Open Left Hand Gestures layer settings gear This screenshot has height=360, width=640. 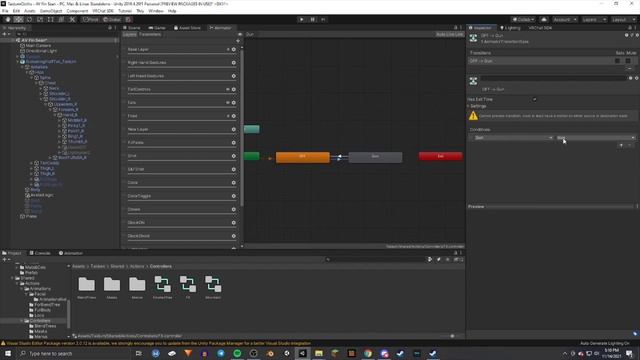[234, 76]
